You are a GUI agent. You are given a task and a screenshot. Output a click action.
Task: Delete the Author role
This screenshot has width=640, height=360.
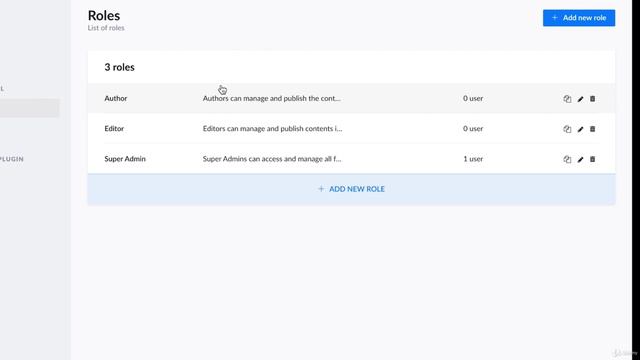pos(593,99)
